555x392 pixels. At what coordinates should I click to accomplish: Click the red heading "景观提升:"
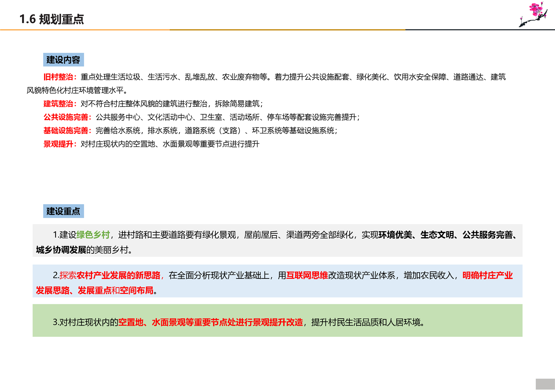pyautogui.click(x=60, y=144)
